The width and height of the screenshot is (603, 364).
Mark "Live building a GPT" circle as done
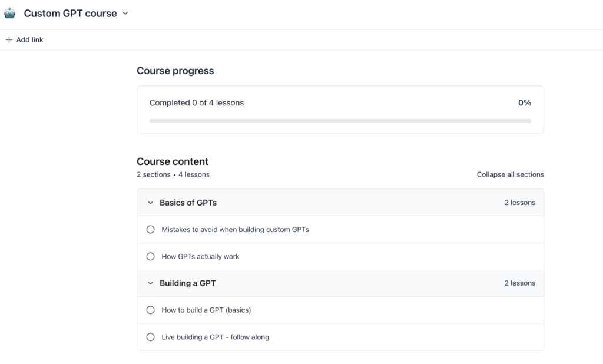coord(150,337)
